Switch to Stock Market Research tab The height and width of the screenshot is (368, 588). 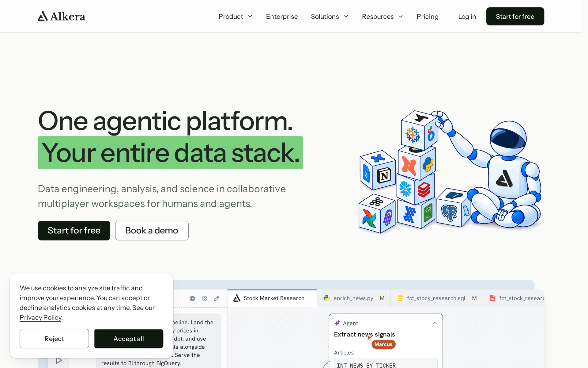point(272,298)
